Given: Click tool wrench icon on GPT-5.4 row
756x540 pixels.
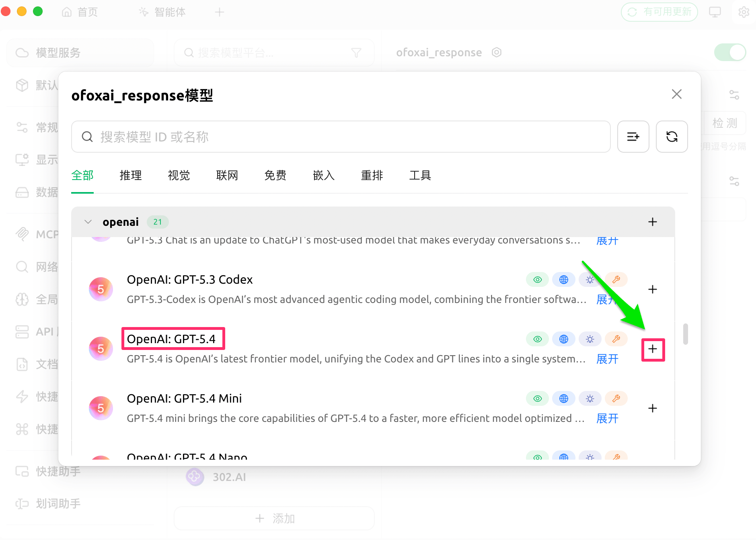Looking at the screenshot, I should pos(616,339).
